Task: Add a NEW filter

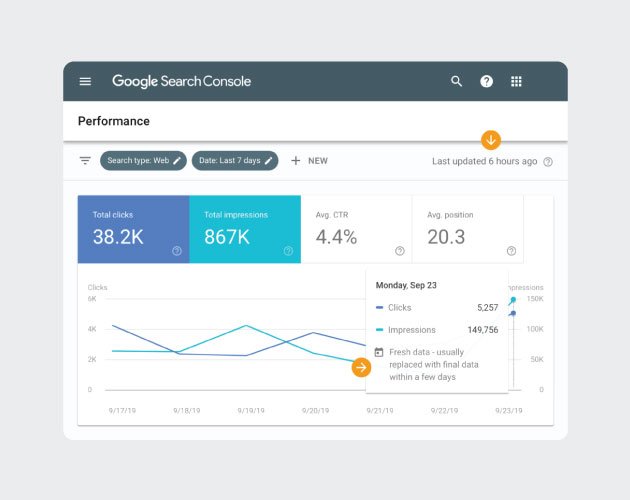Action: [x=309, y=161]
